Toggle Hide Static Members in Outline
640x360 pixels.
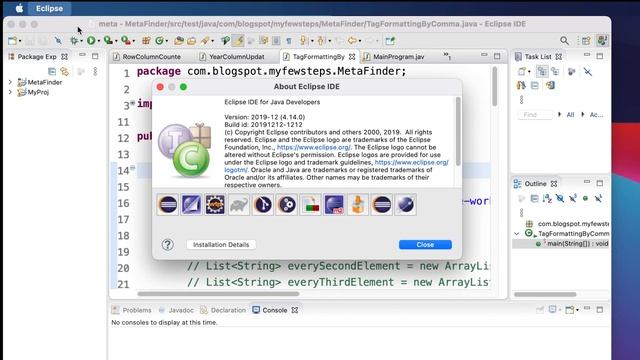(x=573, y=199)
